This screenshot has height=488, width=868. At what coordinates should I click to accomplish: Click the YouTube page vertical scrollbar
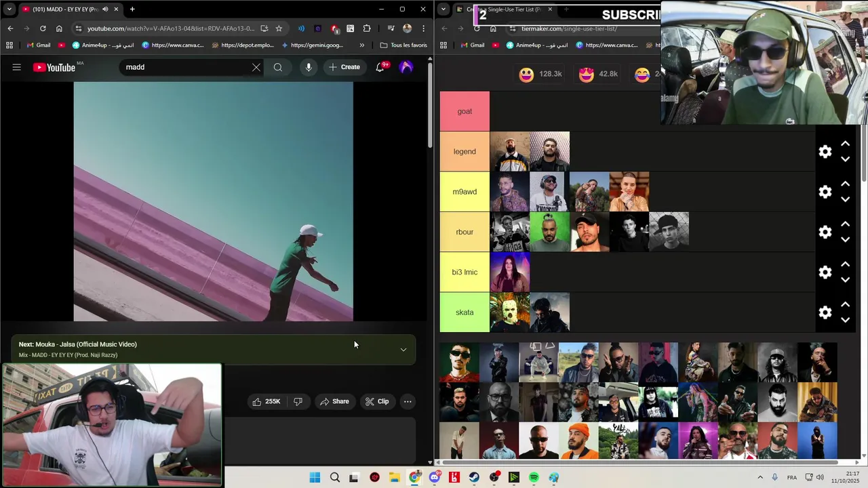(x=430, y=105)
